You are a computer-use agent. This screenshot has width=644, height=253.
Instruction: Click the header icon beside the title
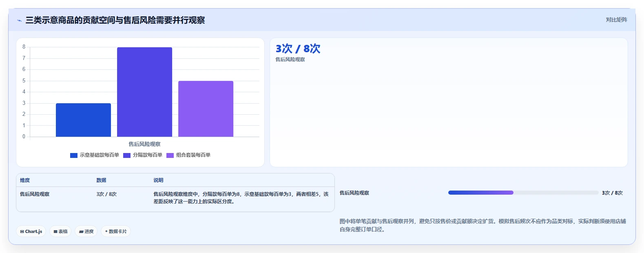coord(19,20)
